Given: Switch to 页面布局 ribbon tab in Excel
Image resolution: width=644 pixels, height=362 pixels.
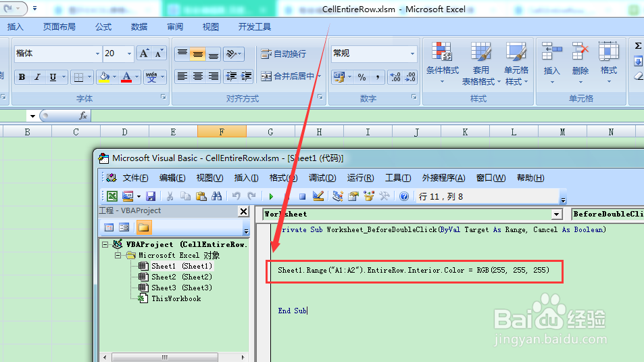Looking at the screenshot, I should coord(59,27).
